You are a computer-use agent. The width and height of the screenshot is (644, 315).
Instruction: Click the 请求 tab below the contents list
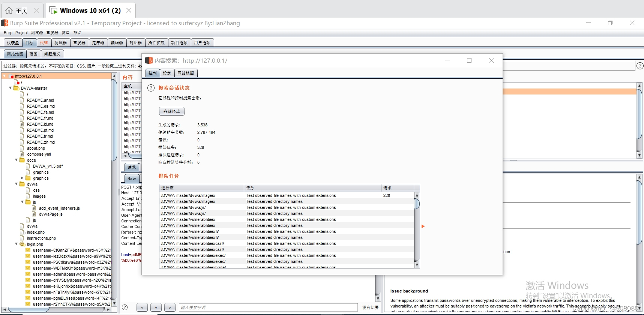point(132,167)
